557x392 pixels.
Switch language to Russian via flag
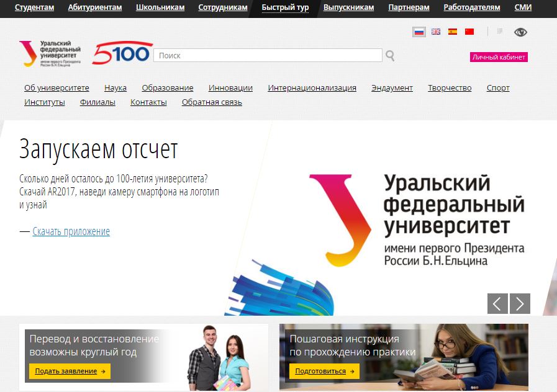[x=419, y=32]
